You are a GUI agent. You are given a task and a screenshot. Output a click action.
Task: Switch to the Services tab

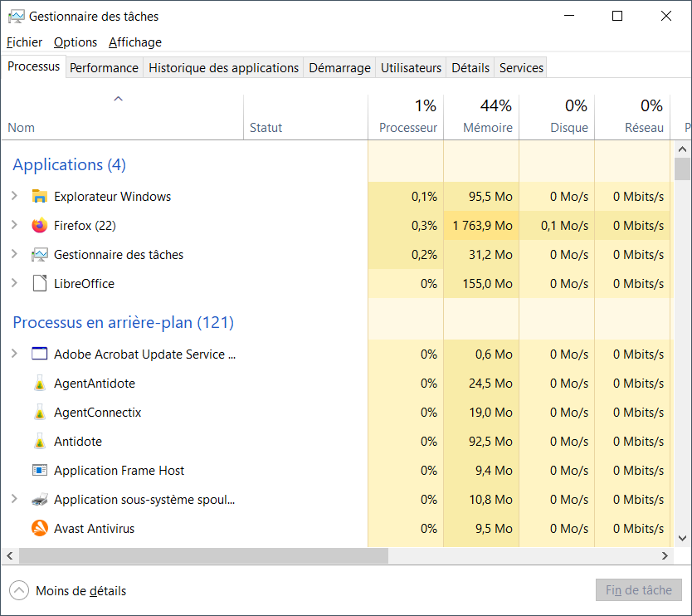[x=521, y=68]
